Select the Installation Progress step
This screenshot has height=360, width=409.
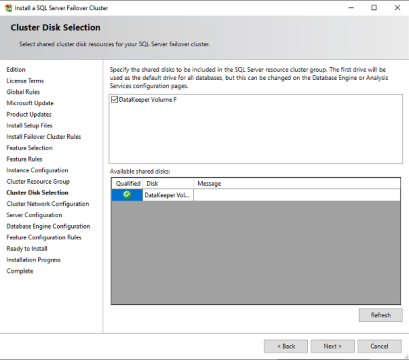[34, 260]
